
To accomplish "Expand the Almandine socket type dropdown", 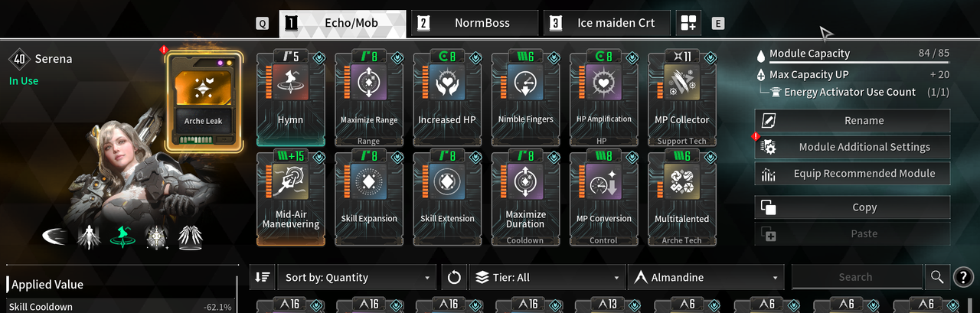I will (706, 277).
